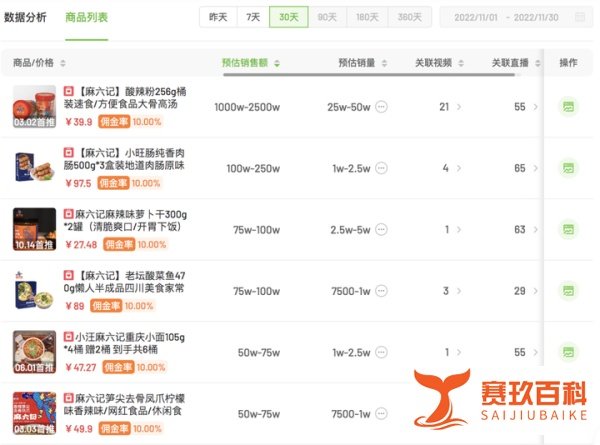
Task: Click 佣金率 badge in 酸辣粉 row
Action: (x=114, y=122)
